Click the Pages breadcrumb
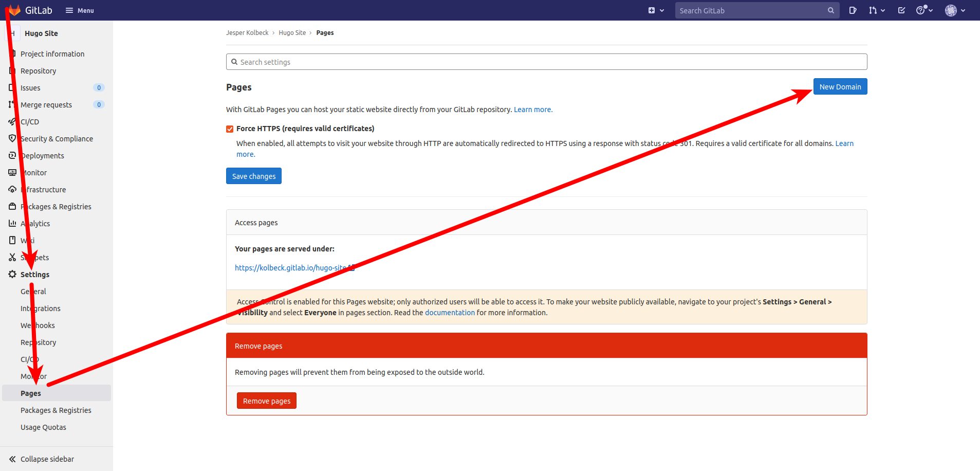 point(325,33)
